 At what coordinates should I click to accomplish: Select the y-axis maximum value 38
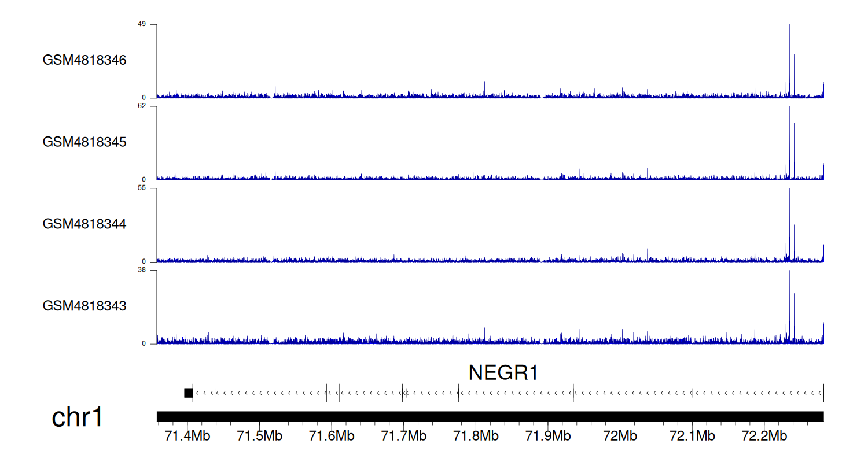tap(141, 270)
